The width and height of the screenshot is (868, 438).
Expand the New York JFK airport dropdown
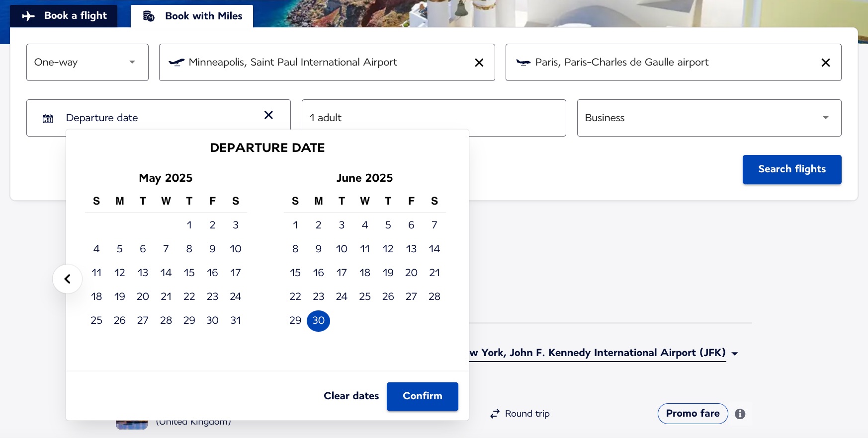tap(735, 353)
